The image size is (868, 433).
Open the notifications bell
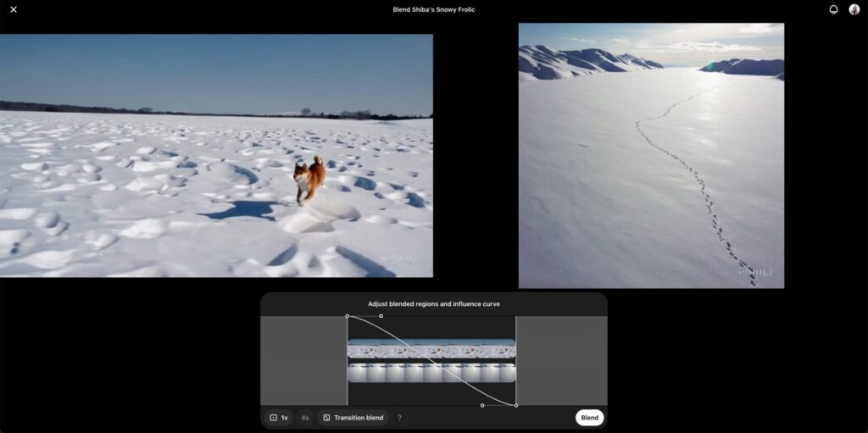click(x=833, y=9)
